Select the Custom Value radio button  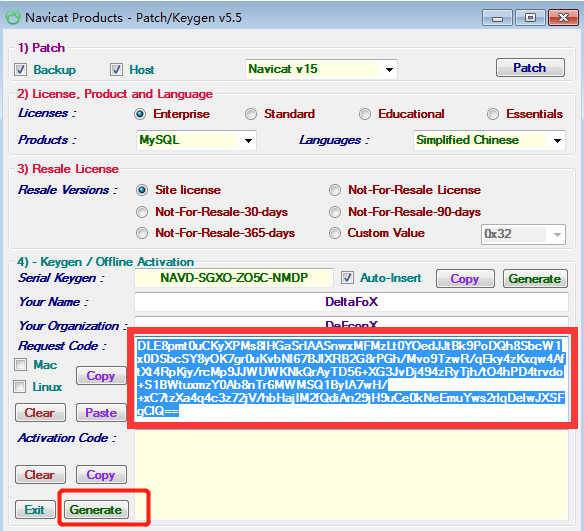click(x=335, y=233)
